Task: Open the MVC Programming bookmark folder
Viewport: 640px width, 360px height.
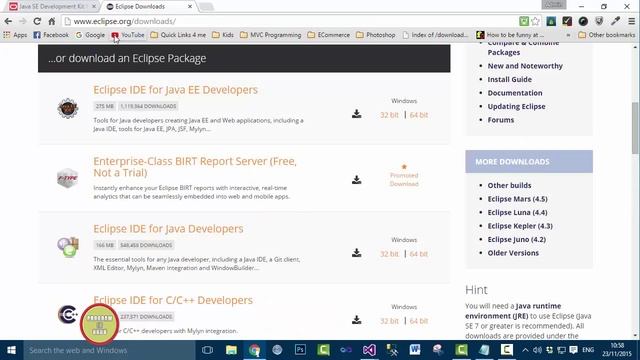Action: (x=270, y=35)
